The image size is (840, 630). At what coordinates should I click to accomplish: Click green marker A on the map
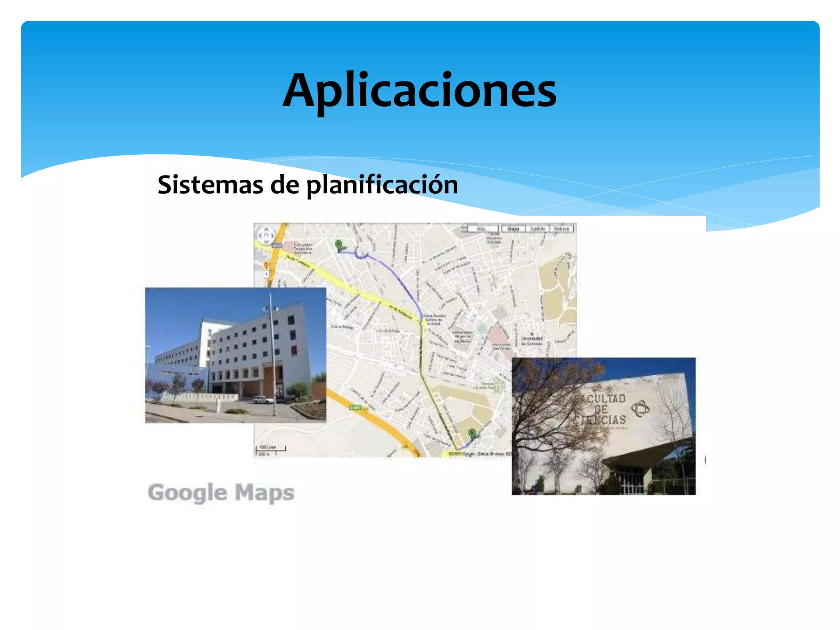[338, 246]
